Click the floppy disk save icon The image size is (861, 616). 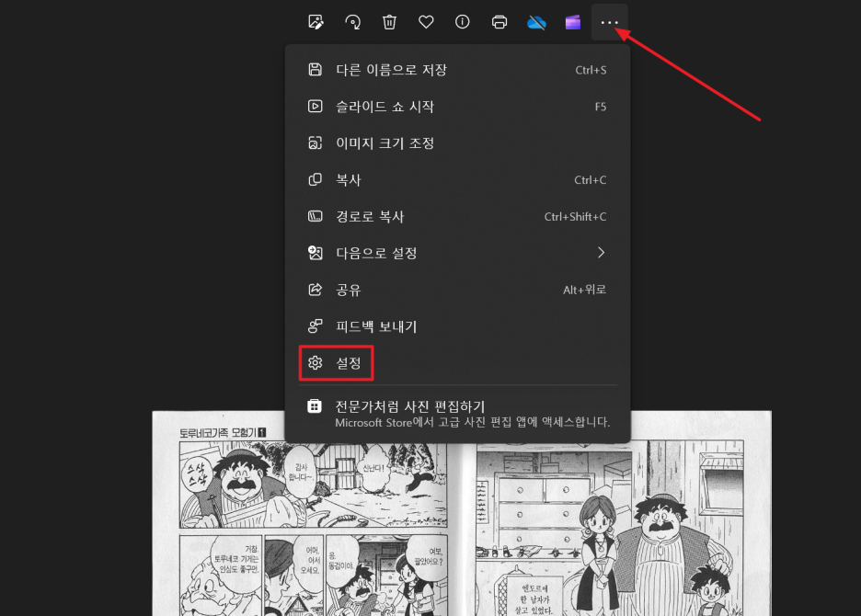point(316,69)
